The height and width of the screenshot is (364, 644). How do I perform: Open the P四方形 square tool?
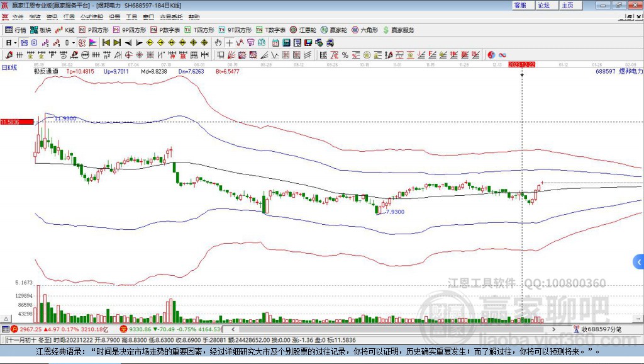tap(94, 30)
